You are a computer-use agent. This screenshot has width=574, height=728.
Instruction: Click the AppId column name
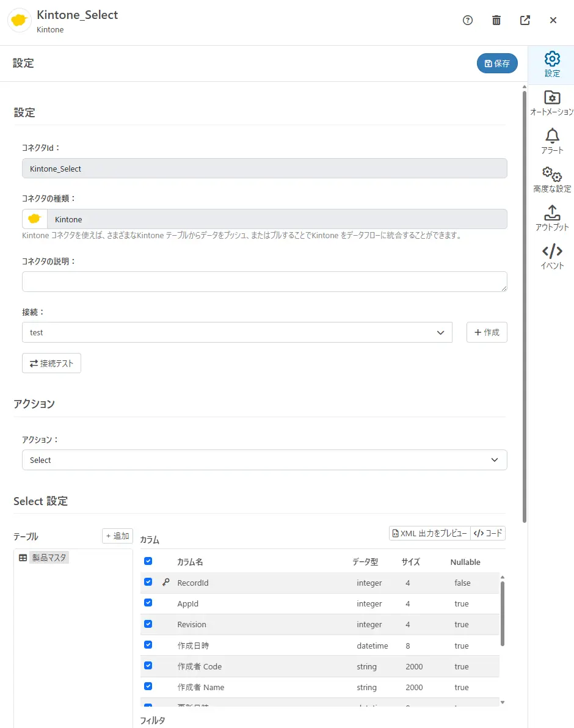click(187, 603)
